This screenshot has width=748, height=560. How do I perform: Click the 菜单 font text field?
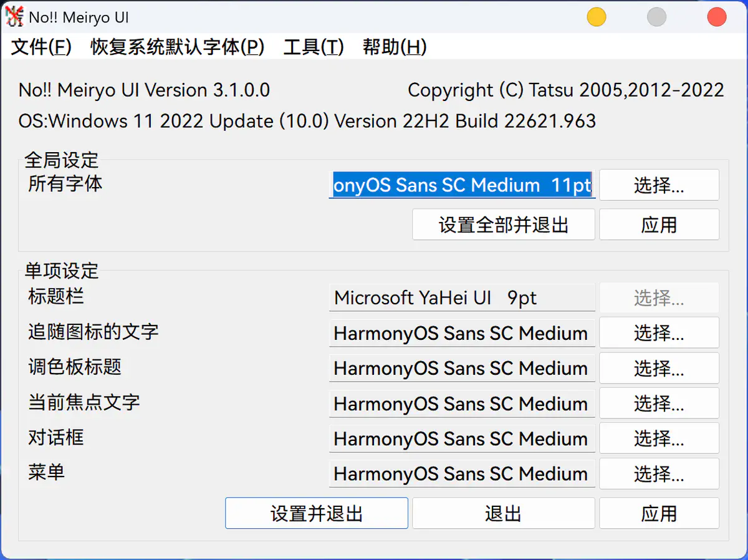(x=462, y=474)
